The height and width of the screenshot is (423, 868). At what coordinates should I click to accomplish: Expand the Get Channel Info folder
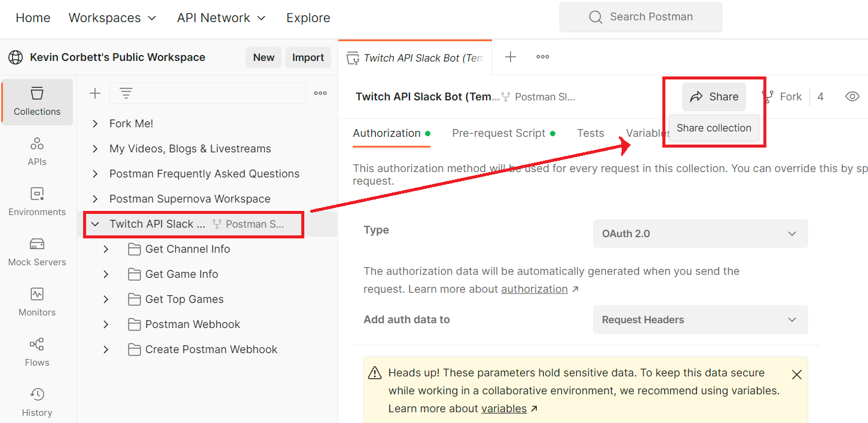106,249
